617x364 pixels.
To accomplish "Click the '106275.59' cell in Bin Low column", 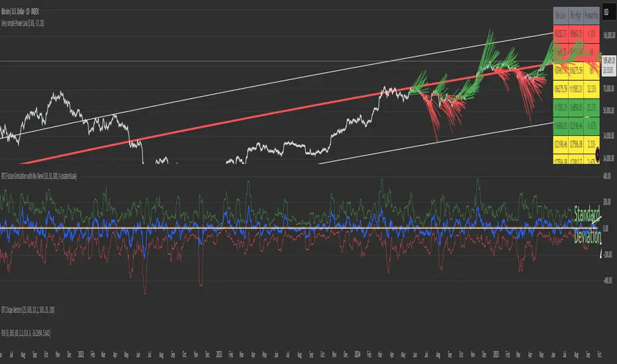I will tap(560, 89).
